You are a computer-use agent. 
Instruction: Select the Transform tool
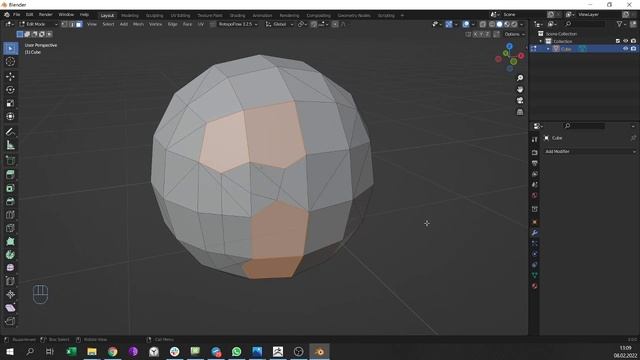10,117
